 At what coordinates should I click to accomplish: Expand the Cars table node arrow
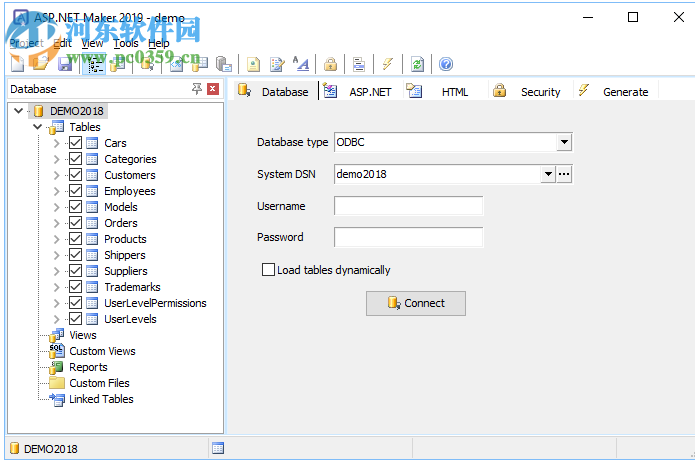(56, 143)
